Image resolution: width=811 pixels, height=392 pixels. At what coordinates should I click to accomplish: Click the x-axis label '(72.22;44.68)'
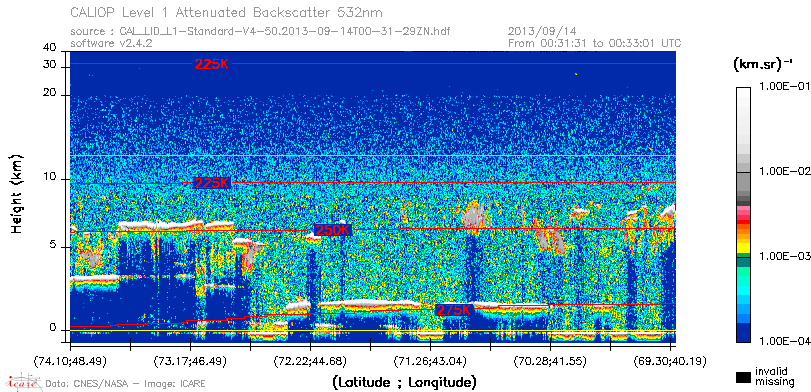[311, 360]
